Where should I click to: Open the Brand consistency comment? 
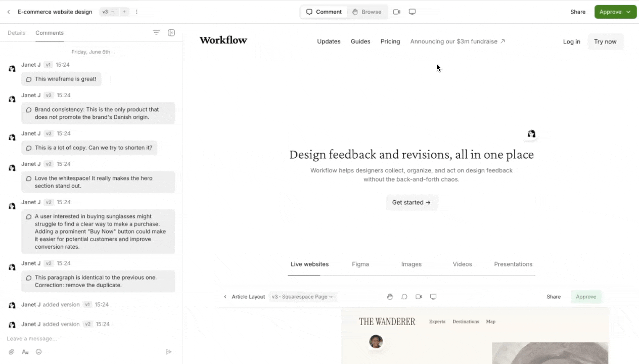[x=98, y=113]
